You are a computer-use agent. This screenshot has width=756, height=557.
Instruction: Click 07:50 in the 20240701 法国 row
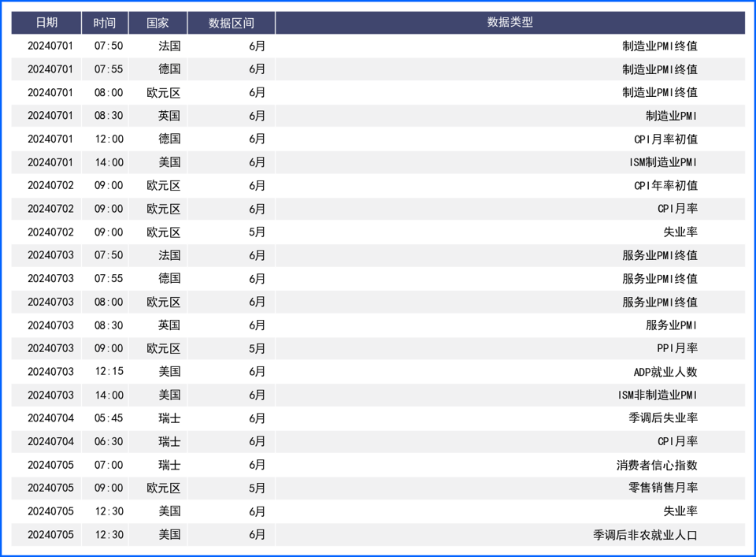pos(109,46)
